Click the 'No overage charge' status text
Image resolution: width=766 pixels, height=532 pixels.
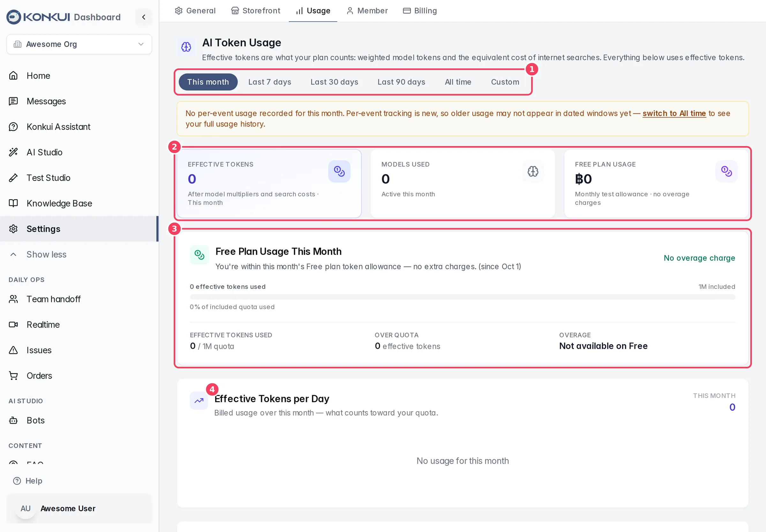coord(699,258)
